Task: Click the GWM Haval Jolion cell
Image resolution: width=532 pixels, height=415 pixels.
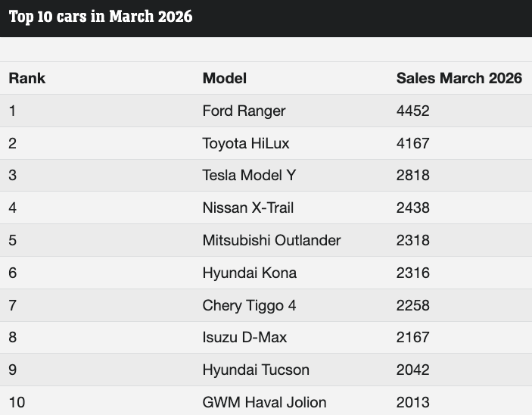Action: (x=264, y=402)
